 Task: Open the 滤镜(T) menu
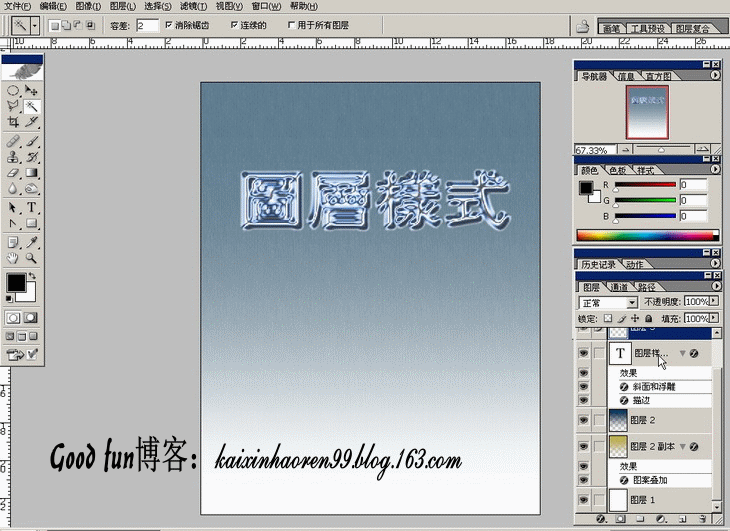click(x=193, y=6)
